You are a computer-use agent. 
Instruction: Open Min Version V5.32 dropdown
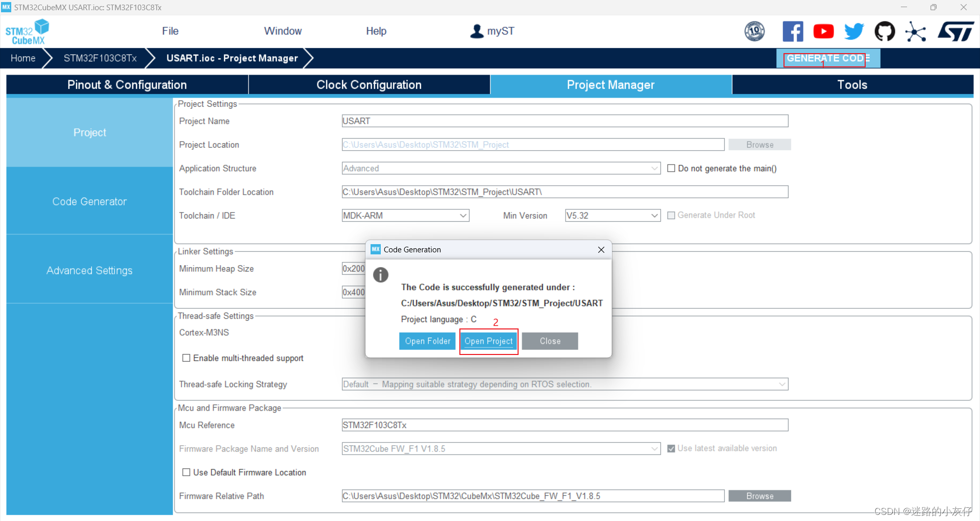click(613, 216)
